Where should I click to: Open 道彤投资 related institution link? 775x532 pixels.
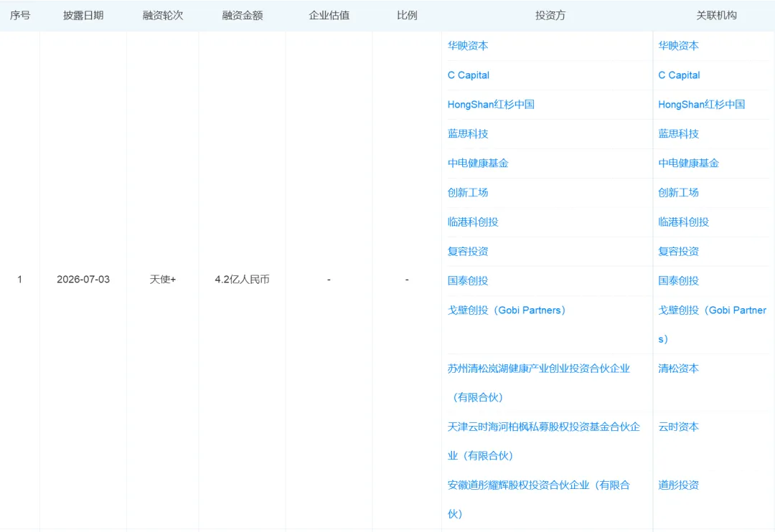point(678,485)
